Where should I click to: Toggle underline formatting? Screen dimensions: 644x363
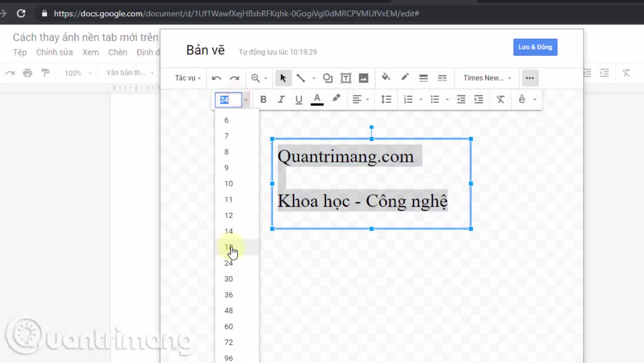tap(299, 99)
